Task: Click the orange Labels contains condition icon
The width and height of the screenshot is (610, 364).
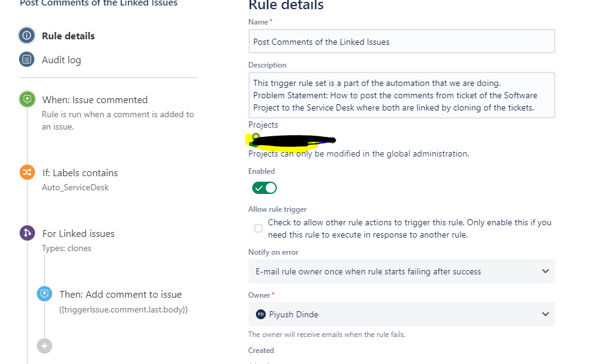Action: pyautogui.click(x=27, y=172)
